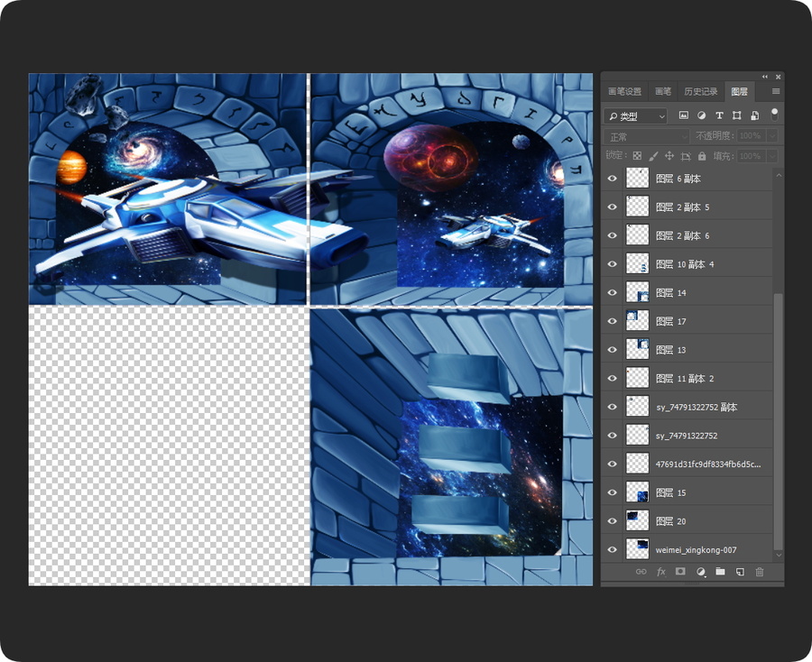Hide layer 图层 17
The height and width of the screenshot is (662, 812).
click(612, 321)
